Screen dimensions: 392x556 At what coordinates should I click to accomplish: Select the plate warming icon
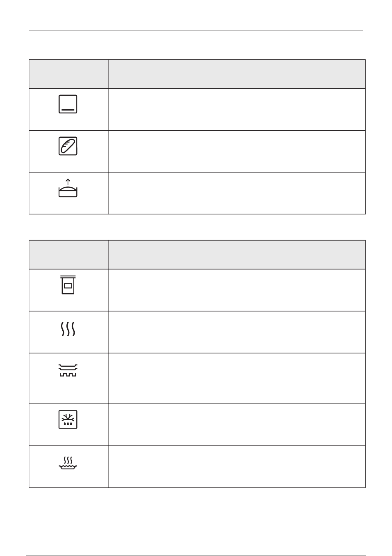(68, 370)
